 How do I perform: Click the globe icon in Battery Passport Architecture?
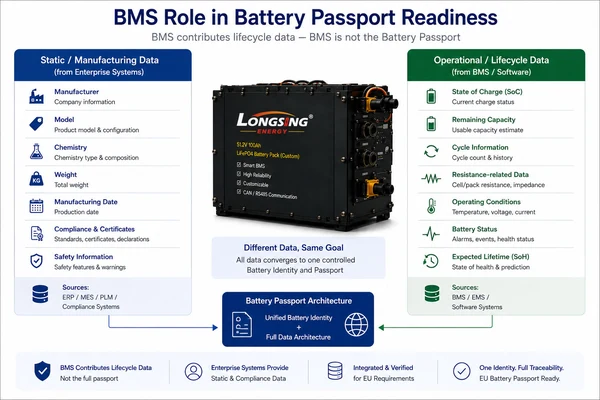(356, 325)
